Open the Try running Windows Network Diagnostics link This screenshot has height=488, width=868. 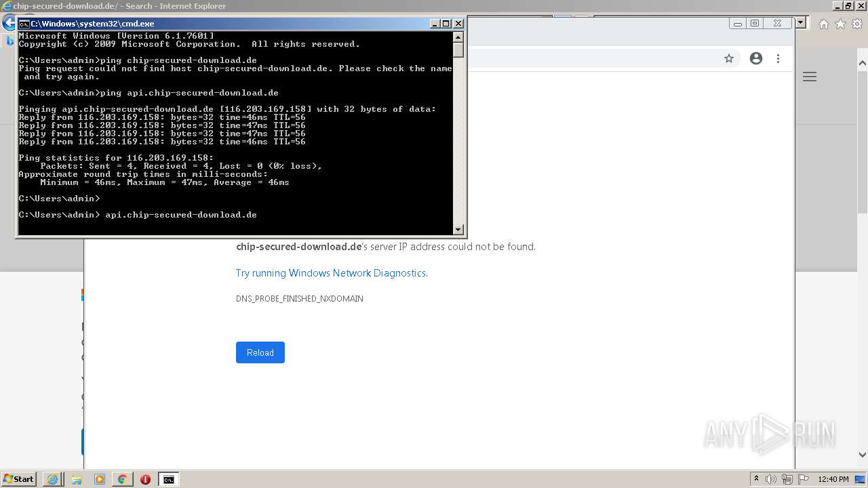tap(331, 273)
